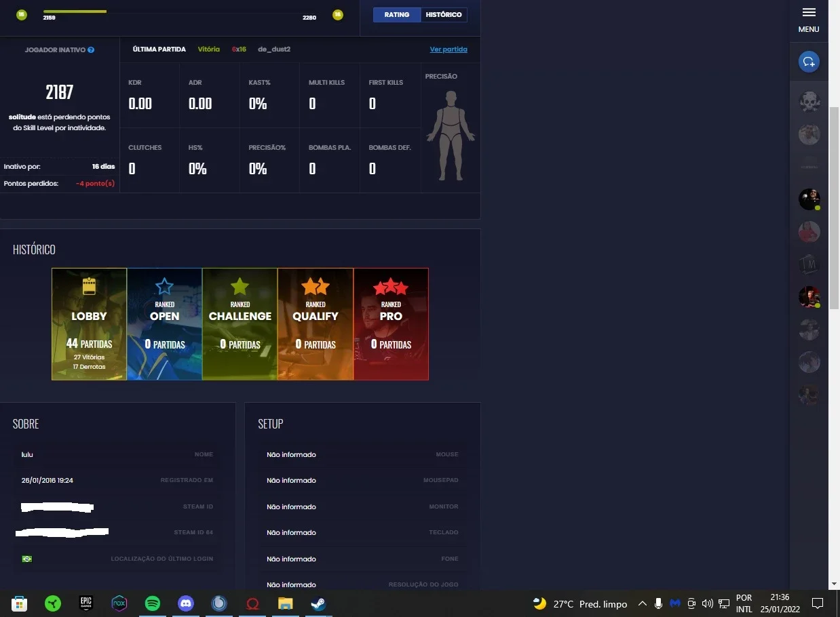840x617 pixels.
Task: Click the scrollbar down arrow
Action: (835, 584)
